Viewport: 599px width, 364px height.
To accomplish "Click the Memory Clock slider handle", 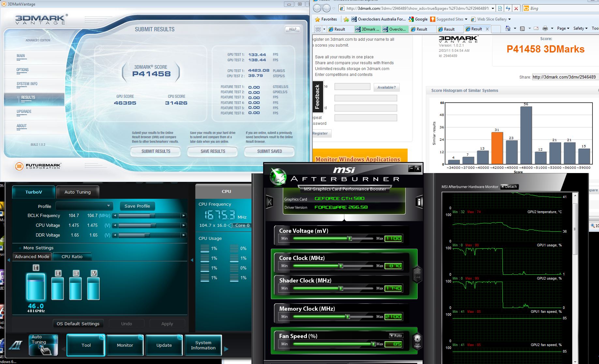I will point(348,316).
